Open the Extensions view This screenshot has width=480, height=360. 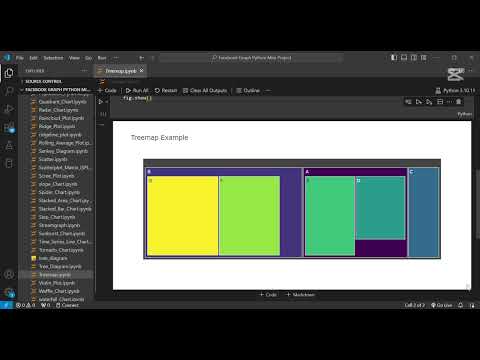[x=9, y=127]
